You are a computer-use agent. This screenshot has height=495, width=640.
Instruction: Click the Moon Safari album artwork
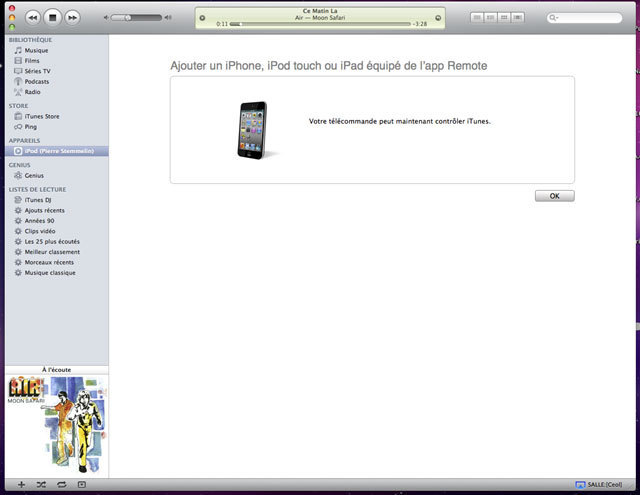click(x=57, y=425)
